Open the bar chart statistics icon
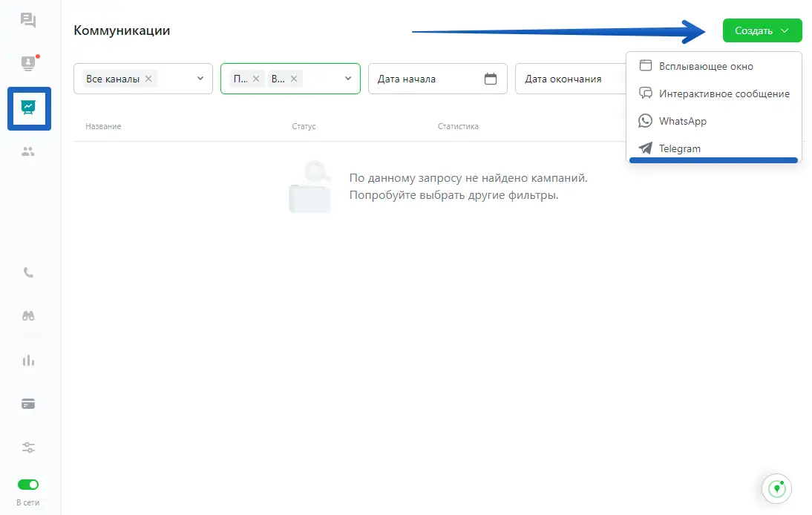This screenshot has height=515, width=812. [28, 360]
